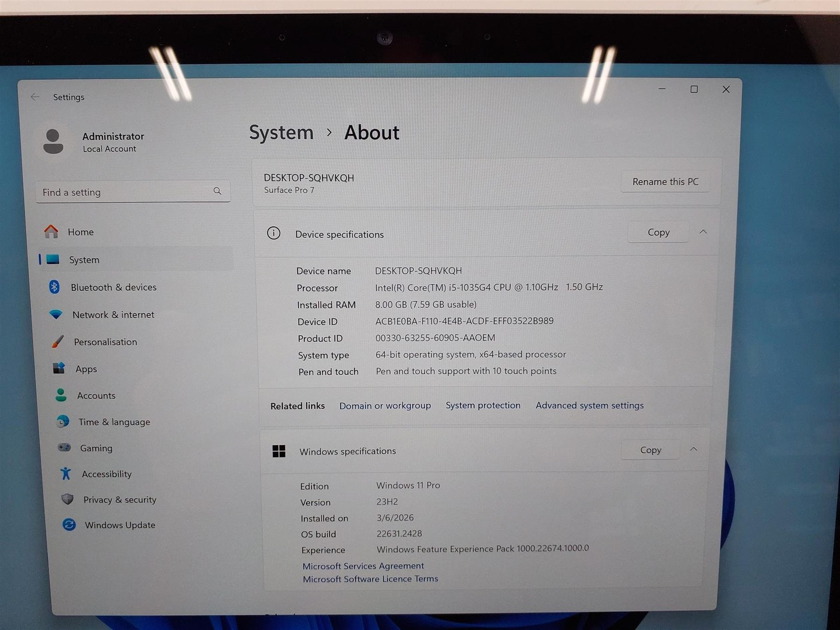Click the Apps icon in sidebar
The height and width of the screenshot is (630, 840).
click(59, 368)
